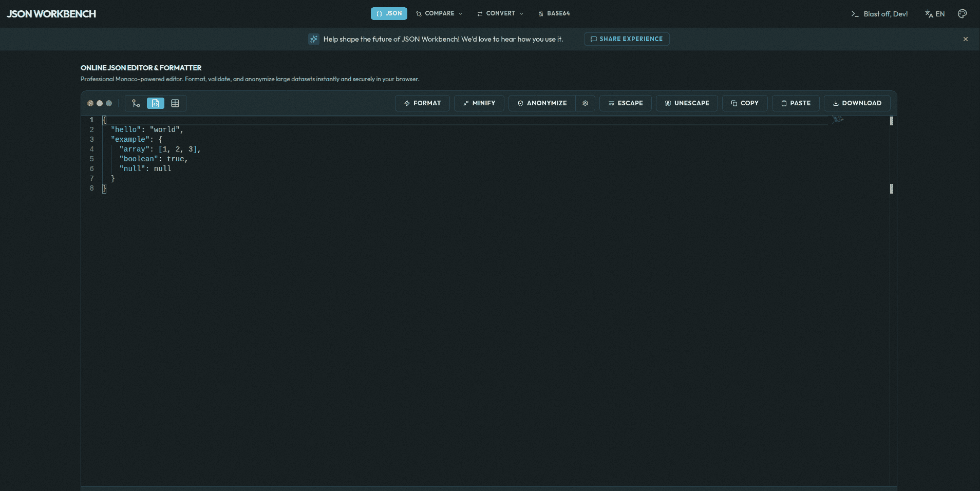The image size is (980, 491).
Task: Open the theme palette icon
Action: tap(963, 14)
